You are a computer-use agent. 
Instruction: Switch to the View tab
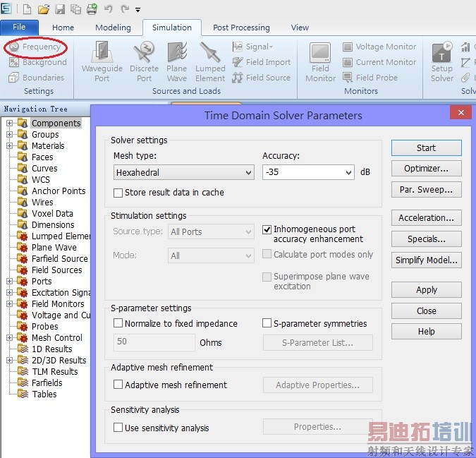tap(300, 28)
